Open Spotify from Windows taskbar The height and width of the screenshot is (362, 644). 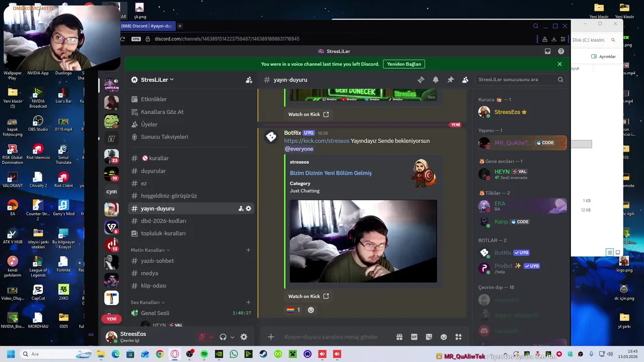(204, 354)
